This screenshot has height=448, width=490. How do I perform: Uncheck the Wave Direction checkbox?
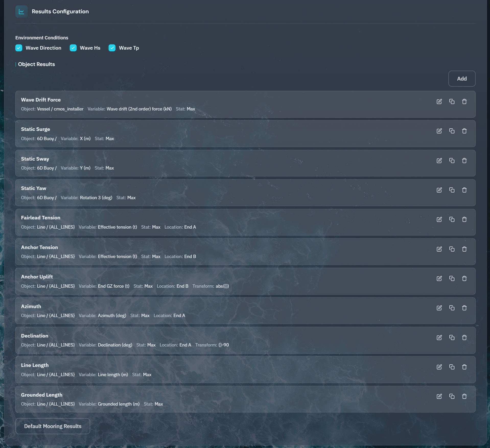point(19,48)
